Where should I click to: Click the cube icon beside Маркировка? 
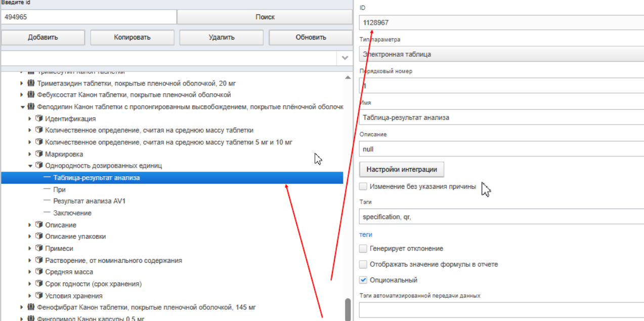click(38, 154)
